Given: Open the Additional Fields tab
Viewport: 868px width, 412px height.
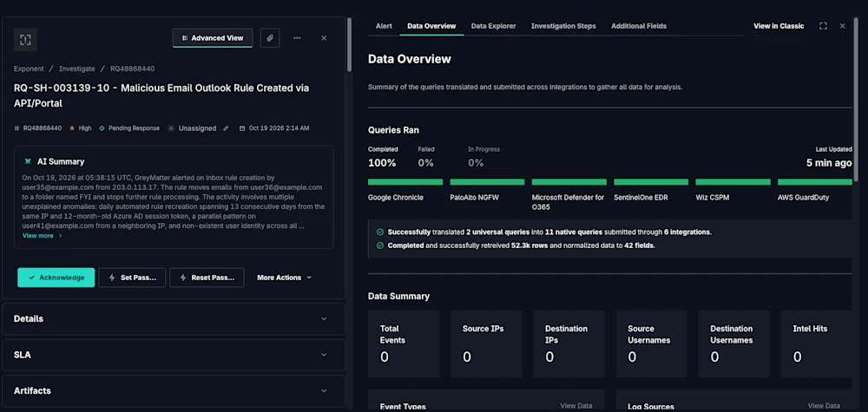Looking at the screenshot, I should tap(638, 26).
